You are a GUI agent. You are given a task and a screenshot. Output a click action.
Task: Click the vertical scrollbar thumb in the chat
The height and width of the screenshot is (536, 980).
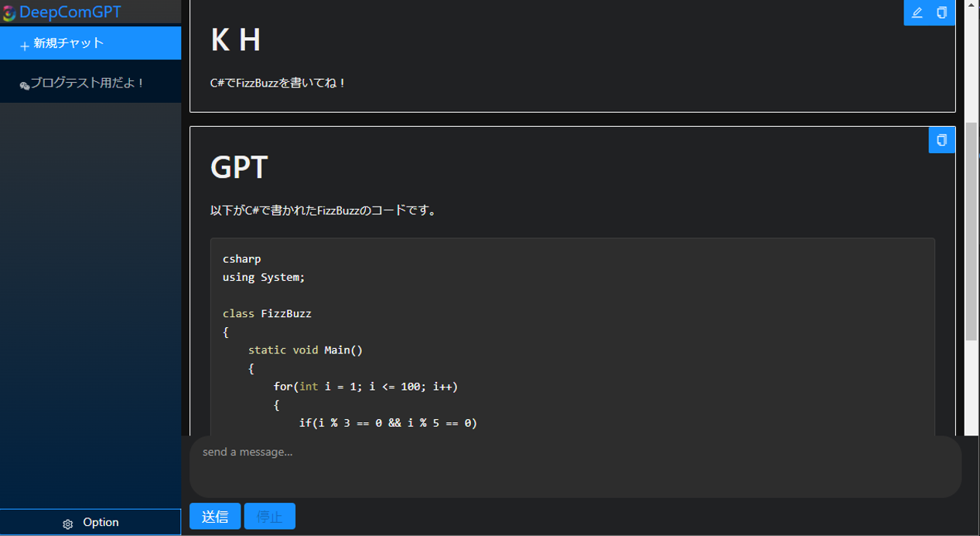971,230
